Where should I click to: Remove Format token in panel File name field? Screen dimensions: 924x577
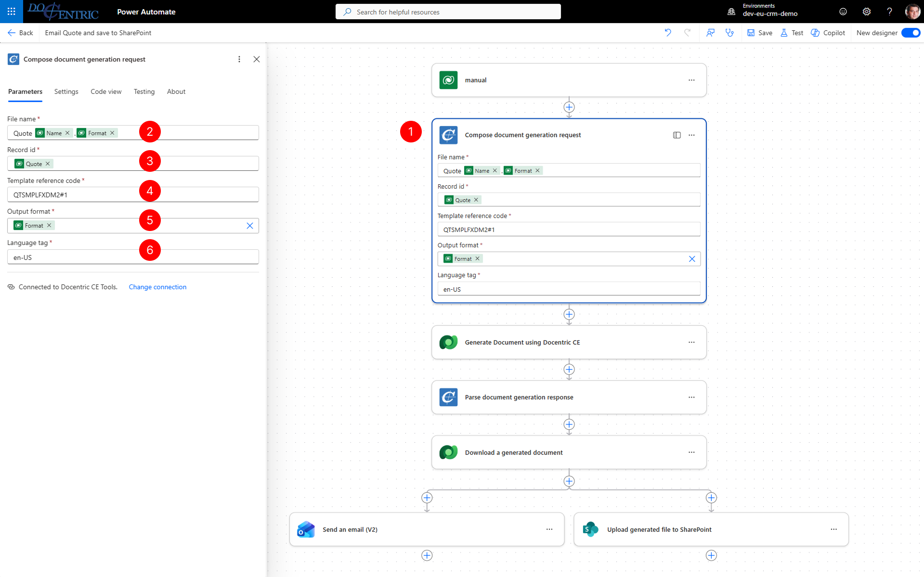point(112,133)
